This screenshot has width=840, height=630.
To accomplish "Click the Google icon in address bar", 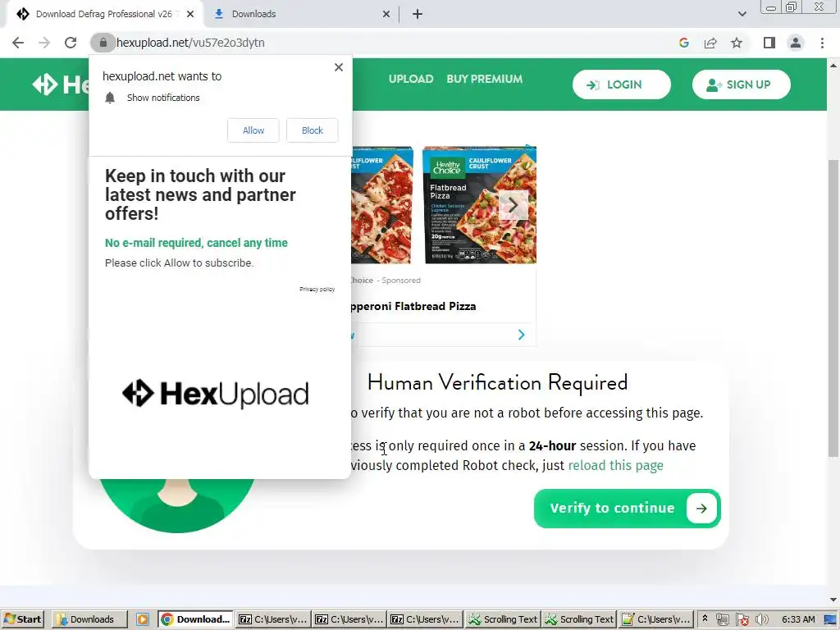I will click(x=684, y=43).
